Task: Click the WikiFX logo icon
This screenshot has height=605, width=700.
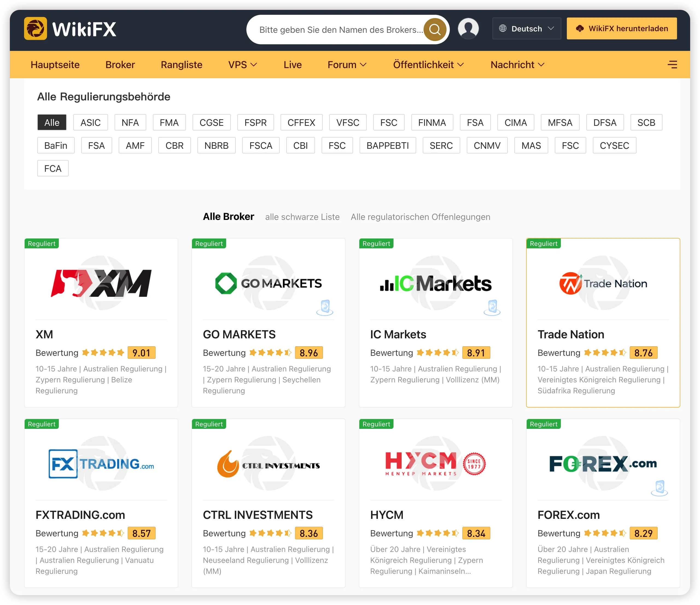Action: (36, 29)
